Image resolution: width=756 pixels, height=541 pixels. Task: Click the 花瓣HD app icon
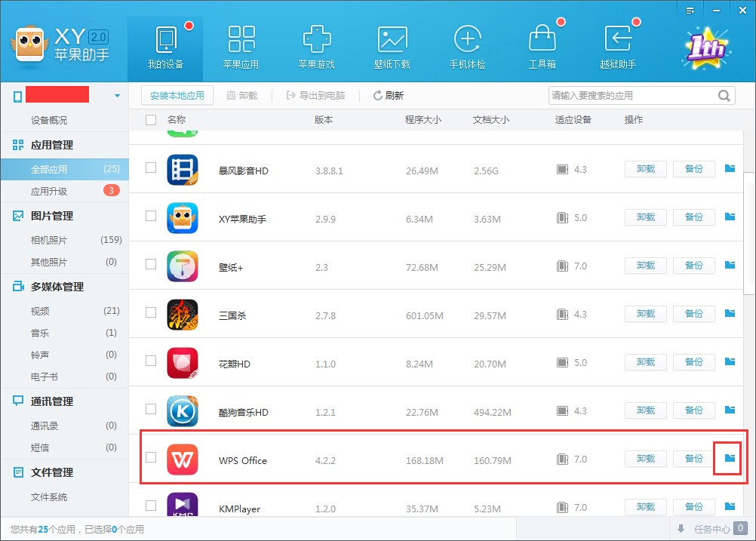183,363
